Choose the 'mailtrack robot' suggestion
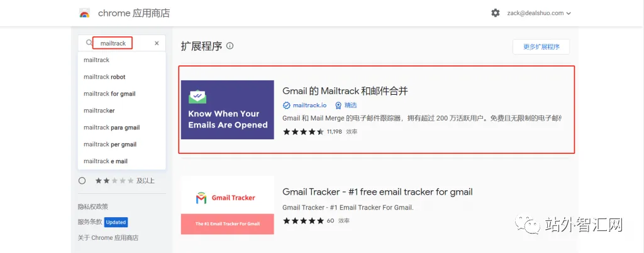 [122, 77]
